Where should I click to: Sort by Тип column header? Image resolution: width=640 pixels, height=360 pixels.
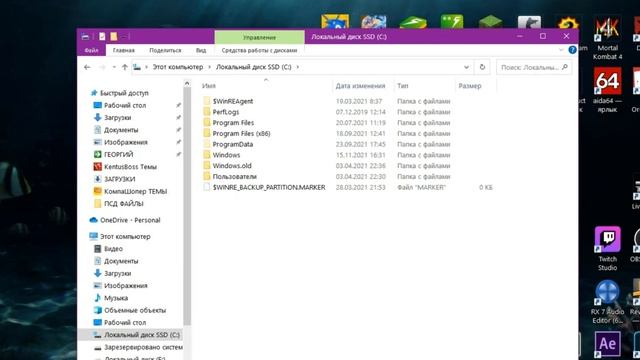402,86
